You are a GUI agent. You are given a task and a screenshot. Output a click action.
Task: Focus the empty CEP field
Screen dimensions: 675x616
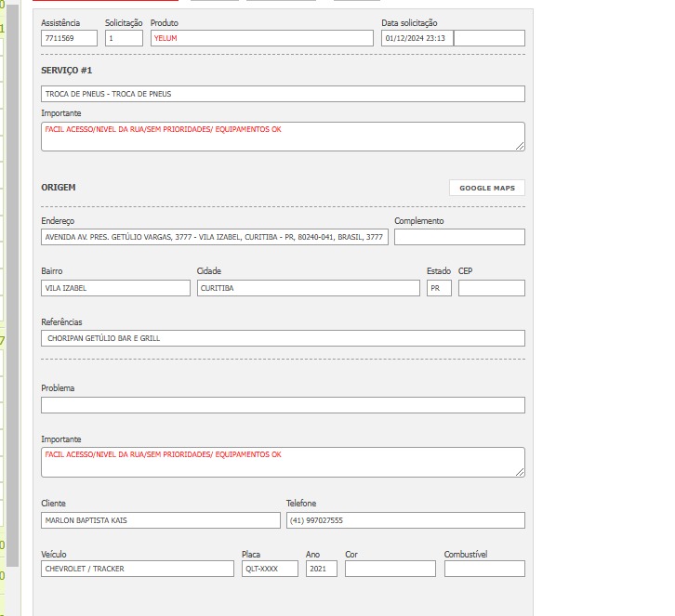click(491, 288)
